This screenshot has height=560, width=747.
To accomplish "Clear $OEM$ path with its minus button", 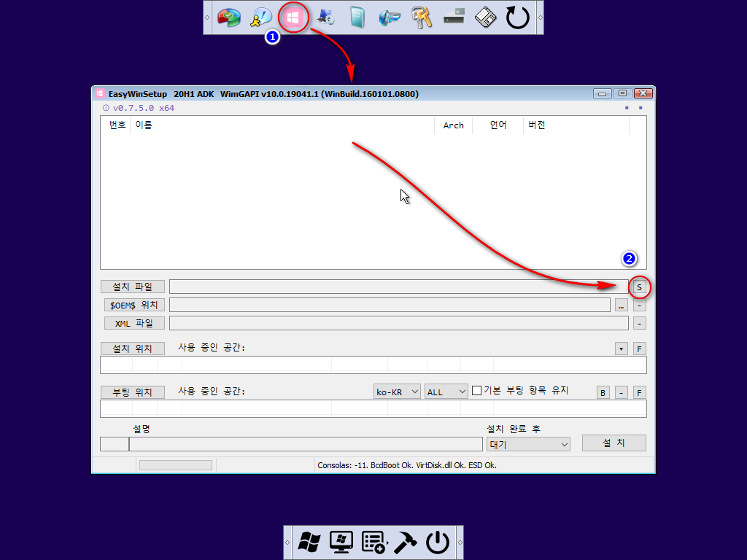I will [639, 305].
